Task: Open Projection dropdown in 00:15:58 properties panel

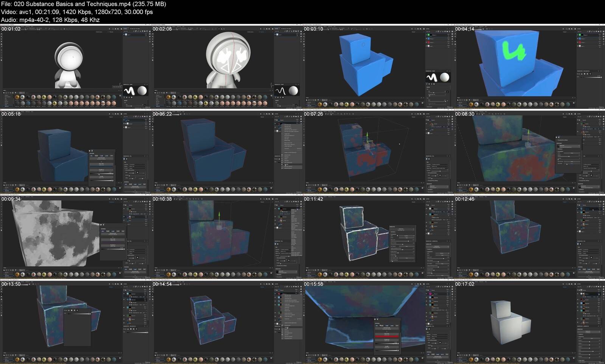Action: coord(439,335)
